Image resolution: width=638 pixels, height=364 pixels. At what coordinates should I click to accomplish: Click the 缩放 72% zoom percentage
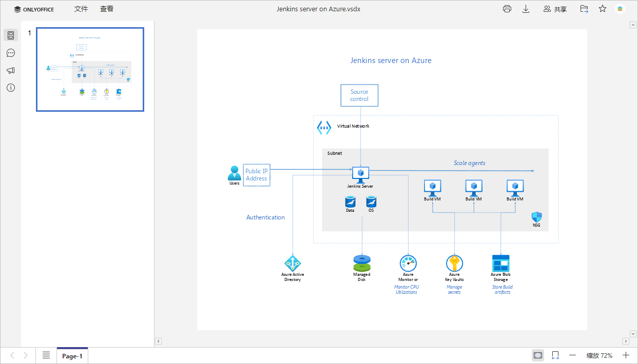tap(598, 355)
